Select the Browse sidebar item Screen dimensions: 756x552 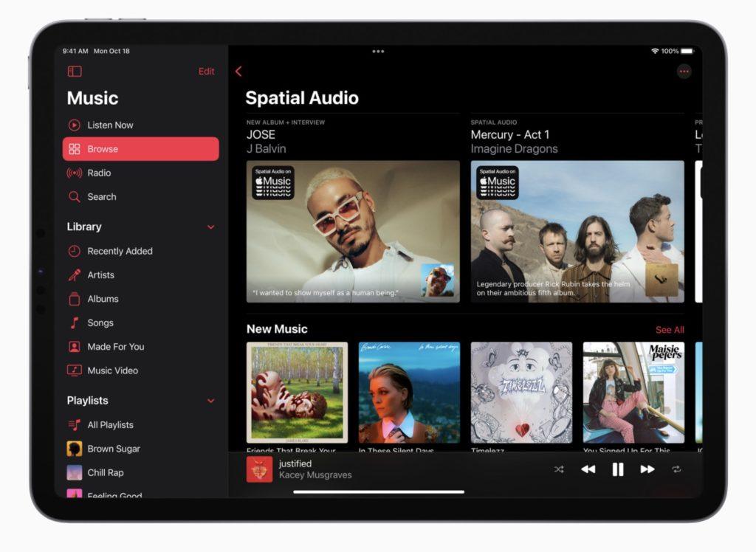141,149
